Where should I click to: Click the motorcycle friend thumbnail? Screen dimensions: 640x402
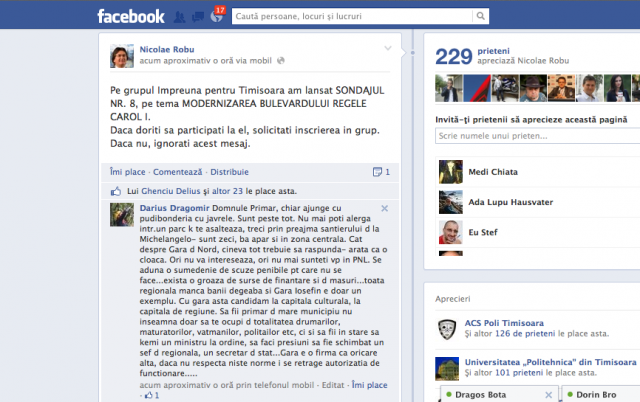tap(505, 88)
